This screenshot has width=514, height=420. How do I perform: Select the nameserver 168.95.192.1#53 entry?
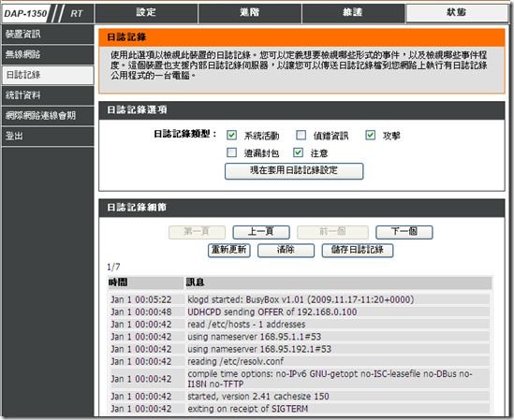point(300,349)
